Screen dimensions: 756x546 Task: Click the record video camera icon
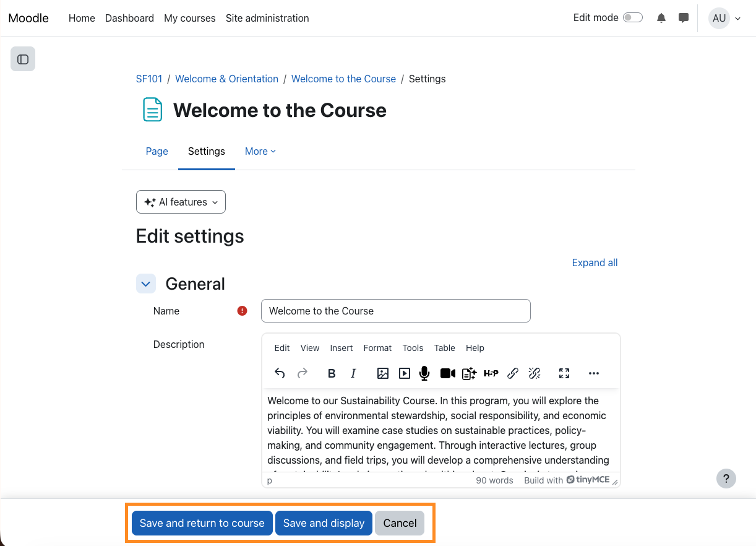[x=447, y=373]
